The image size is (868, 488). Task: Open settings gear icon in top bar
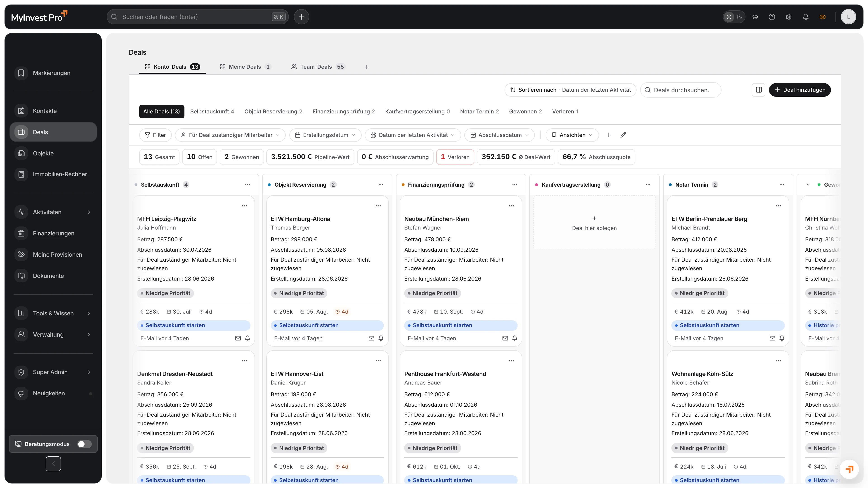point(788,17)
